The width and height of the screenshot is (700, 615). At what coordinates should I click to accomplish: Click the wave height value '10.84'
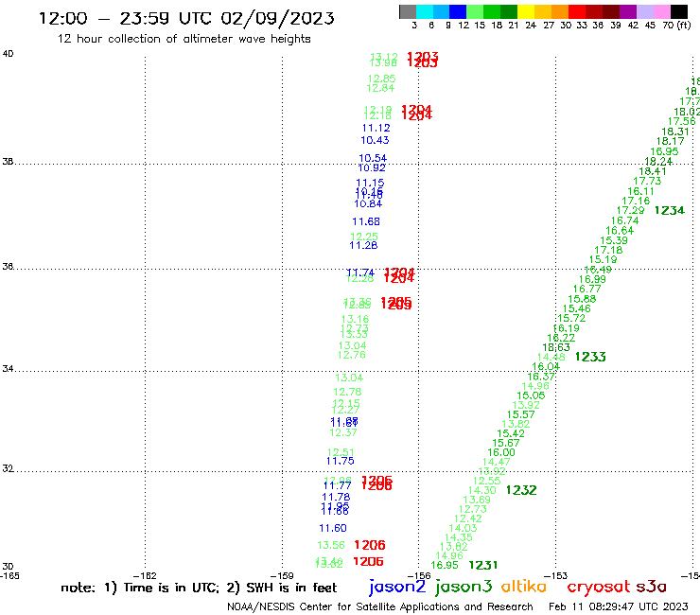368,203
